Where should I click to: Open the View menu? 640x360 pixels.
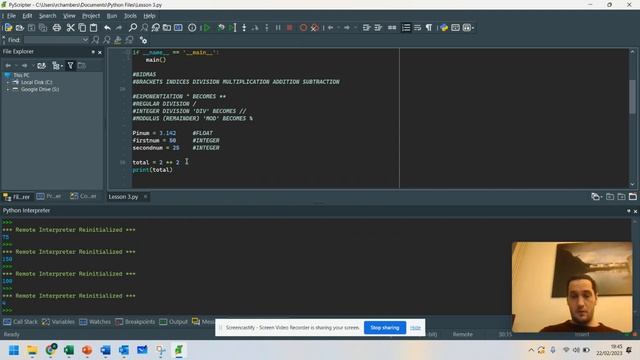69,16
